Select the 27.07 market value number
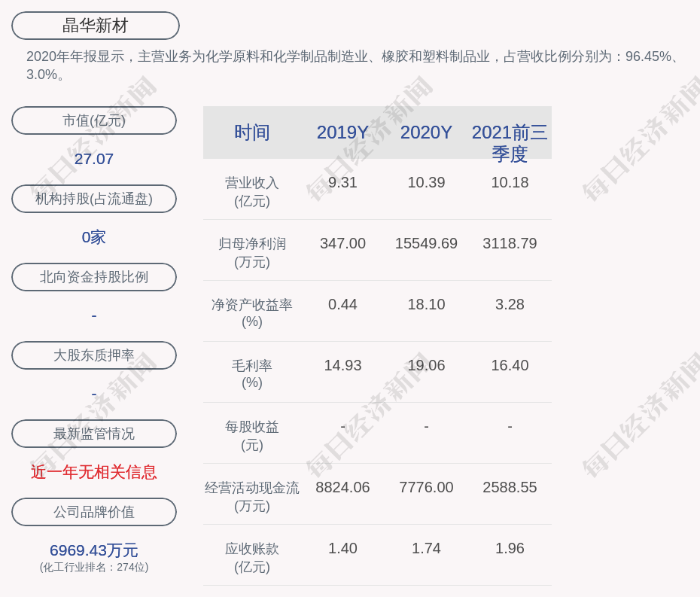This screenshot has height=597, width=700. (x=94, y=159)
